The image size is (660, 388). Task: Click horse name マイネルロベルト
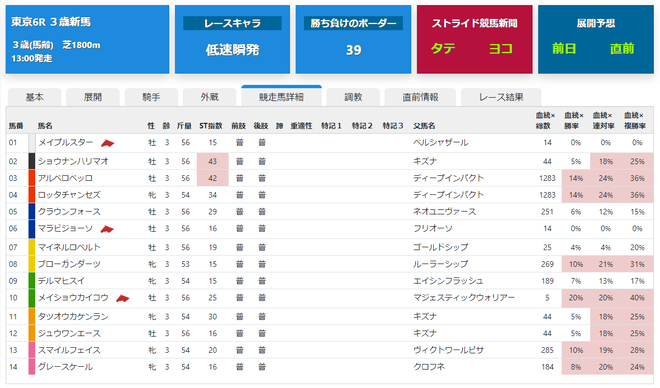[69, 247]
